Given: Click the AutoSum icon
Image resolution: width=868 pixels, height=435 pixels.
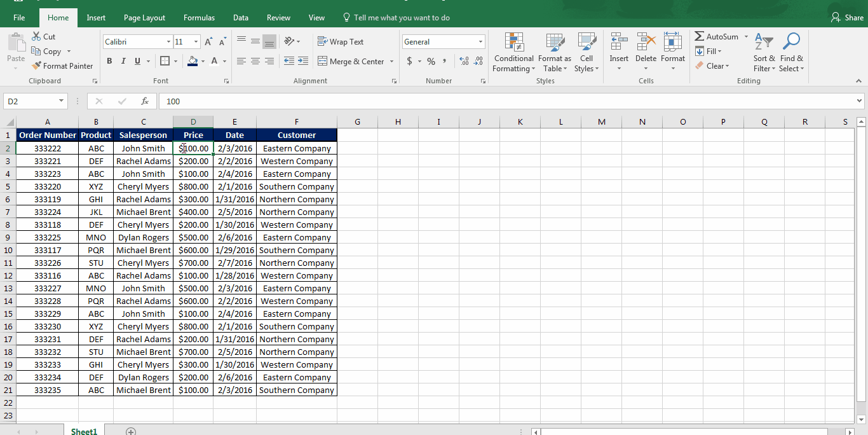Looking at the screenshot, I should (716, 36).
